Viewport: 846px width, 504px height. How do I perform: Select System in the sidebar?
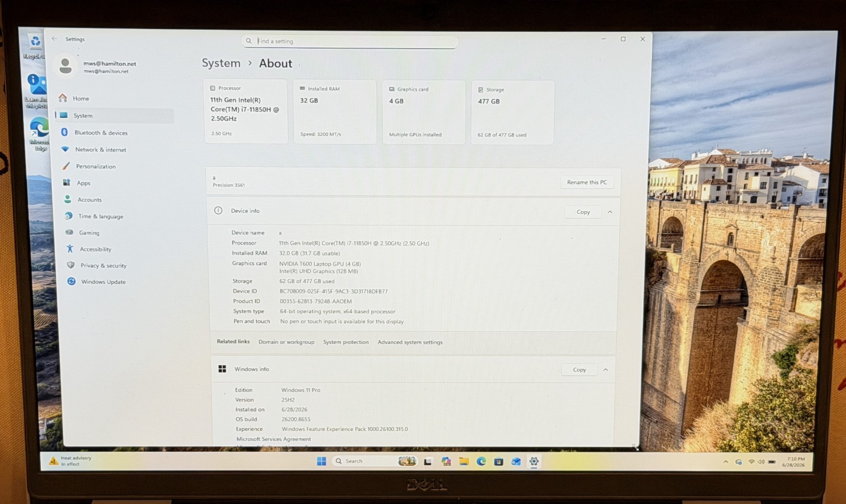[x=114, y=116]
